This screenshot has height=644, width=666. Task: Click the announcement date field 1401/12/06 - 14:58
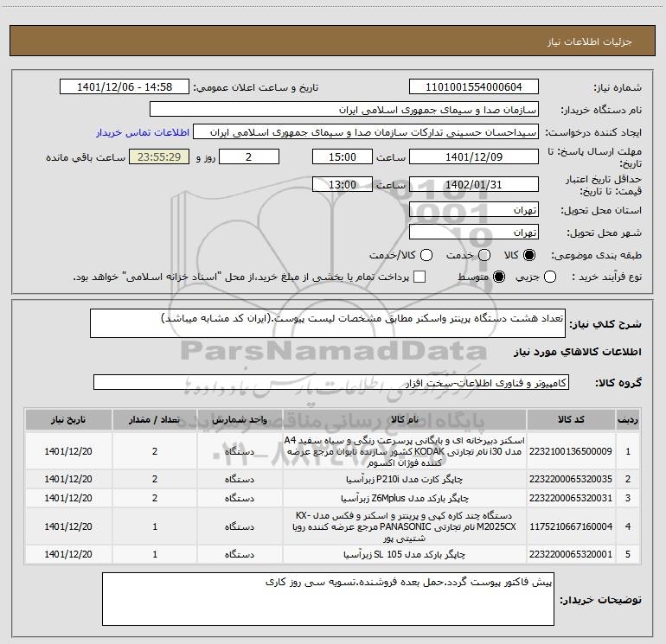125,87
